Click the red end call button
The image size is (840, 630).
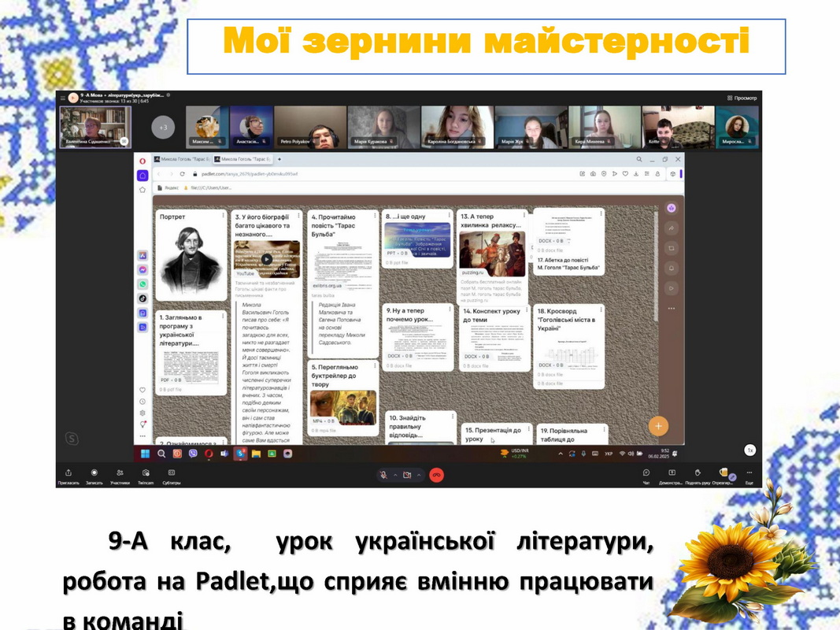tap(436, 475)
